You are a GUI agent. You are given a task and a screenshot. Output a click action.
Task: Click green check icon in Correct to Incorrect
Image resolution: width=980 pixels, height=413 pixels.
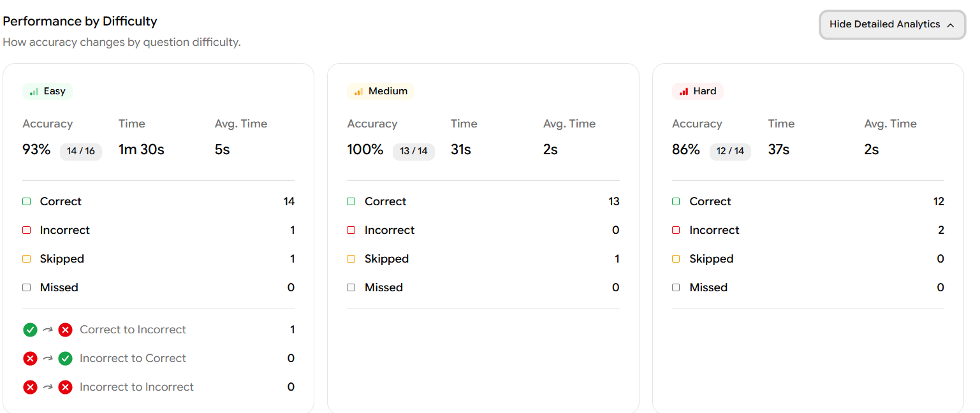tap(30, 330)
